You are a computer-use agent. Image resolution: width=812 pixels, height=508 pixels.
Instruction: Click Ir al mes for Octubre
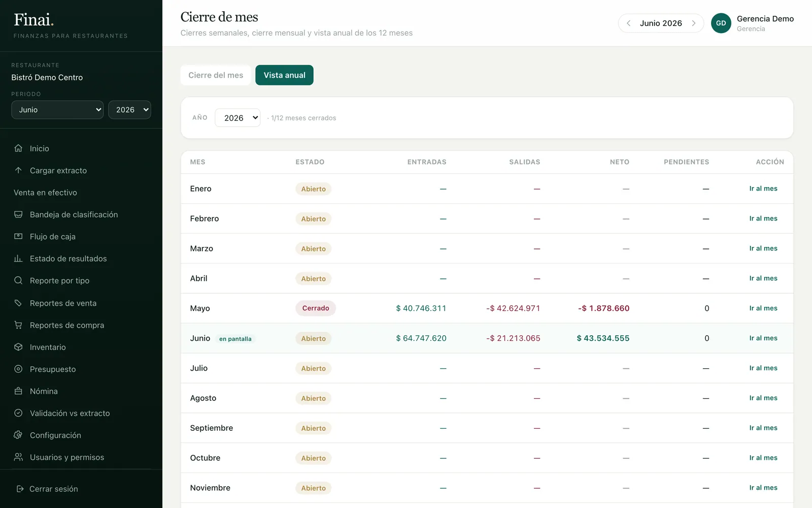[x=763, y=458]
